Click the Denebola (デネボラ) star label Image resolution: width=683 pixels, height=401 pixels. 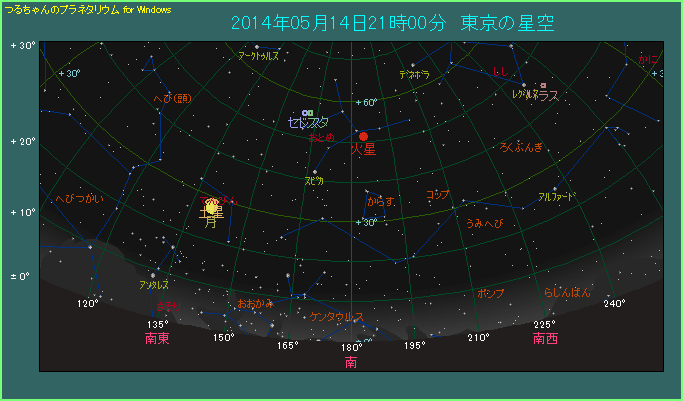pyautogui.click(x=414, y=74)
